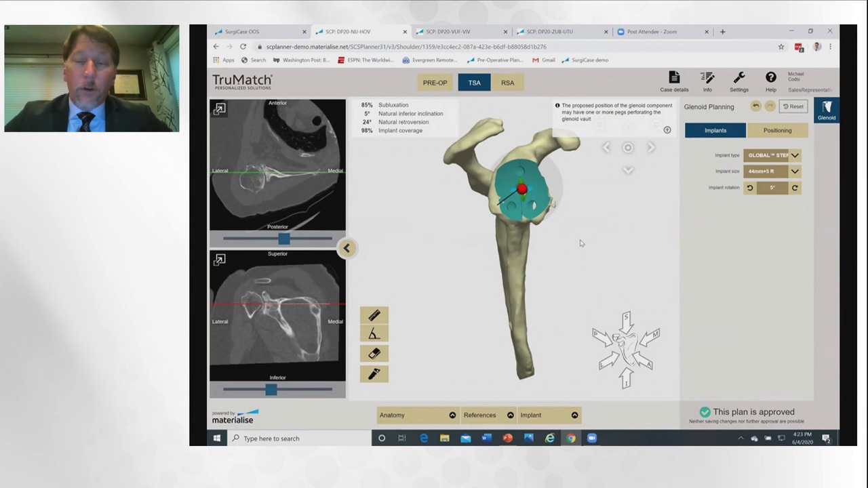Image resolution: width=868 pixels, height=488 pixels.
Task: Select the eraser tool
Action: [x=374, y=354]
